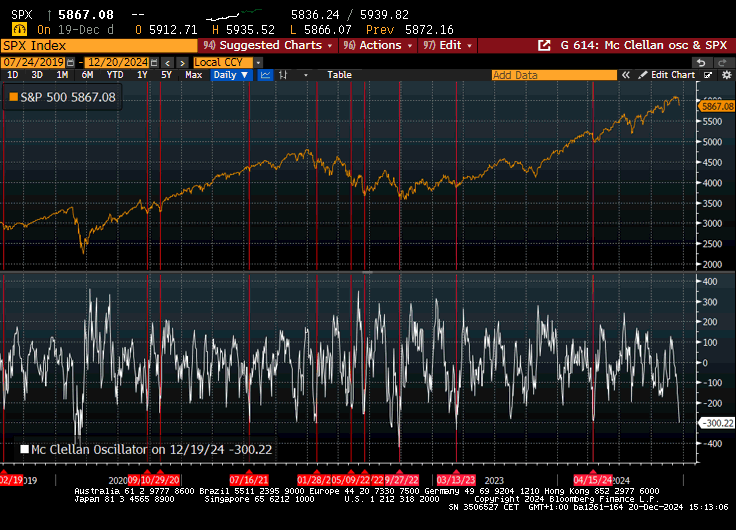Open the end date calendar picker
The height and width of the screenshot is (530, 736).
coord(154,62)
